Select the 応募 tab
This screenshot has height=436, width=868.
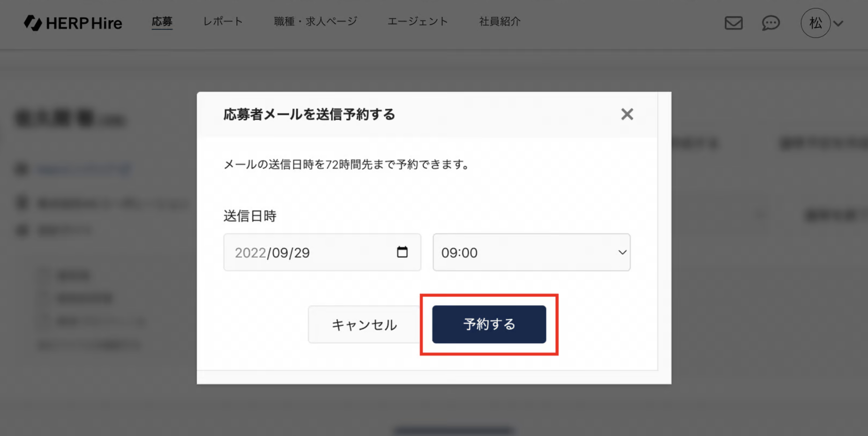click(162, 22)
